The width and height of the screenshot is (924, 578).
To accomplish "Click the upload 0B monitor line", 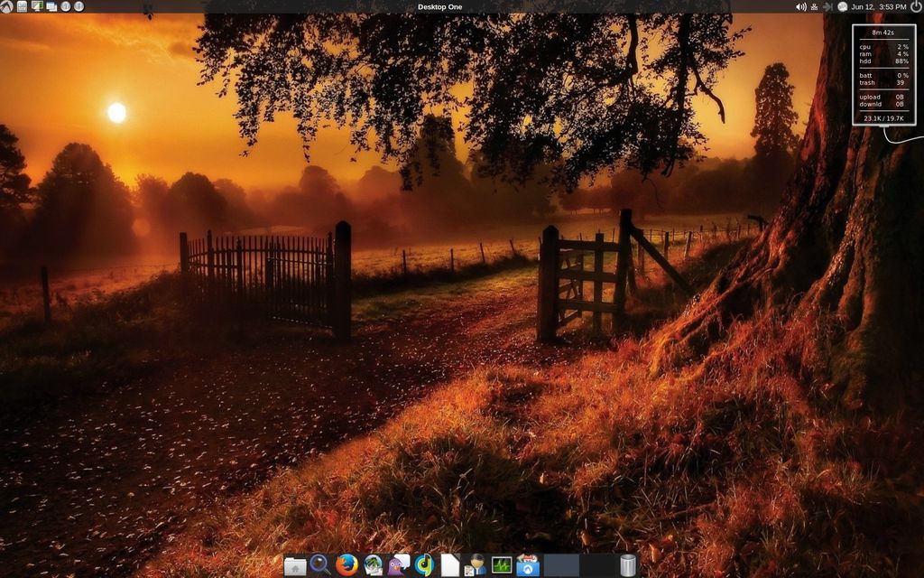I will [x=883, y=97].
